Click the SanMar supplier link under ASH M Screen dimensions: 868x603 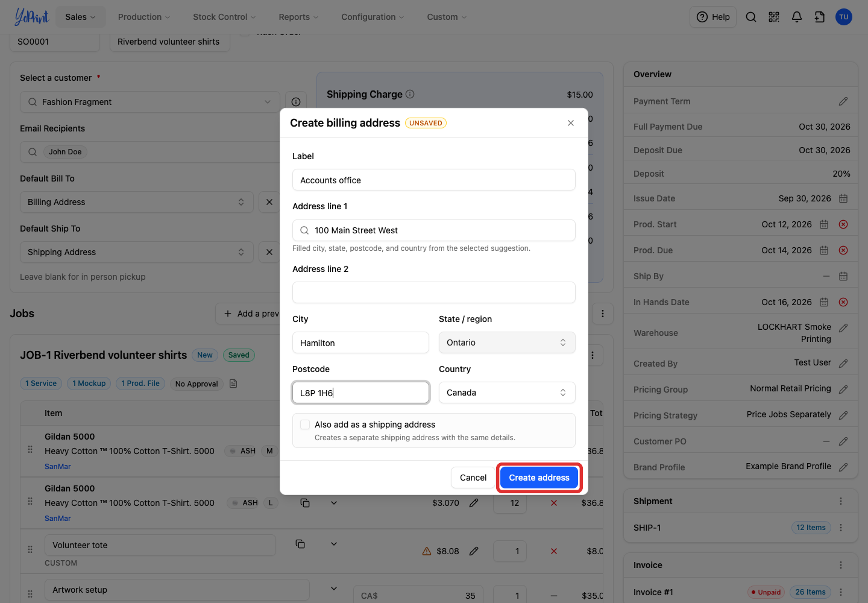coord(58,466)
